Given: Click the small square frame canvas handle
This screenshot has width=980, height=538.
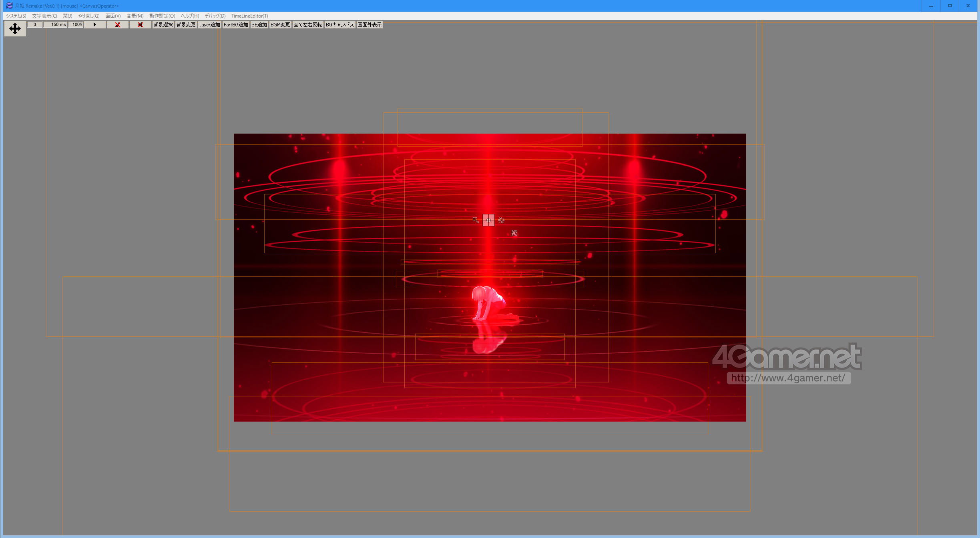Looking at the screenshot, I should tap(514, 233).
